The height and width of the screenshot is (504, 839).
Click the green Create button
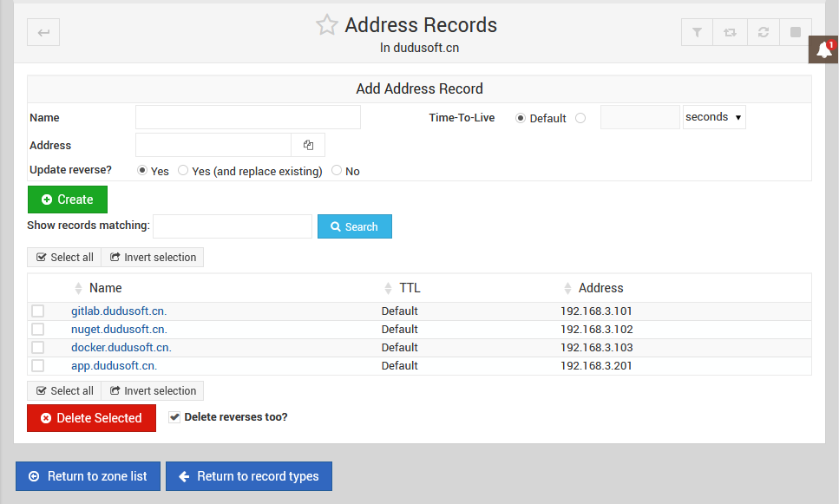pyautogui.click(x=68, y=200)
